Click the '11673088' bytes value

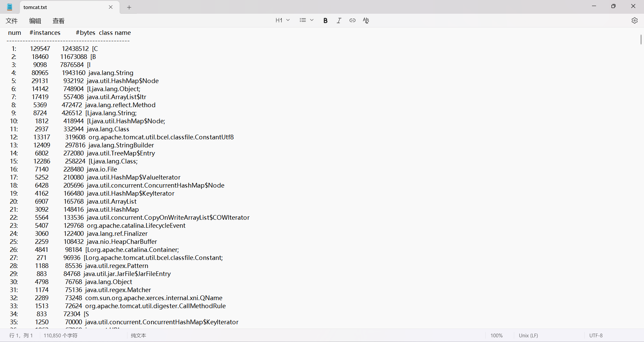click(73, 57)
